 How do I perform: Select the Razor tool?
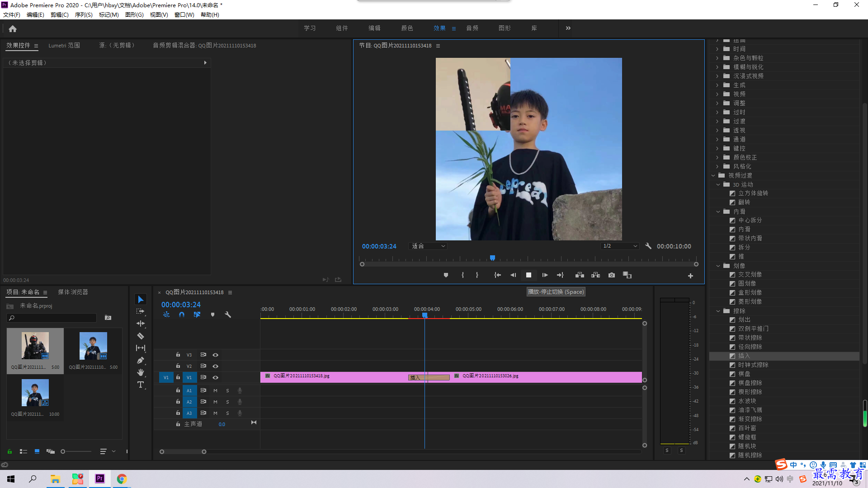(141, 336)
